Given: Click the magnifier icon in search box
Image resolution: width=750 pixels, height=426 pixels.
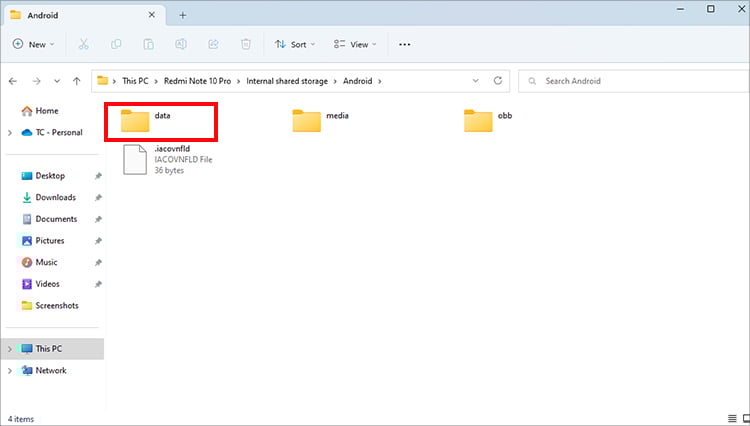Looking at the screenshot, I should tap(532, 81).
